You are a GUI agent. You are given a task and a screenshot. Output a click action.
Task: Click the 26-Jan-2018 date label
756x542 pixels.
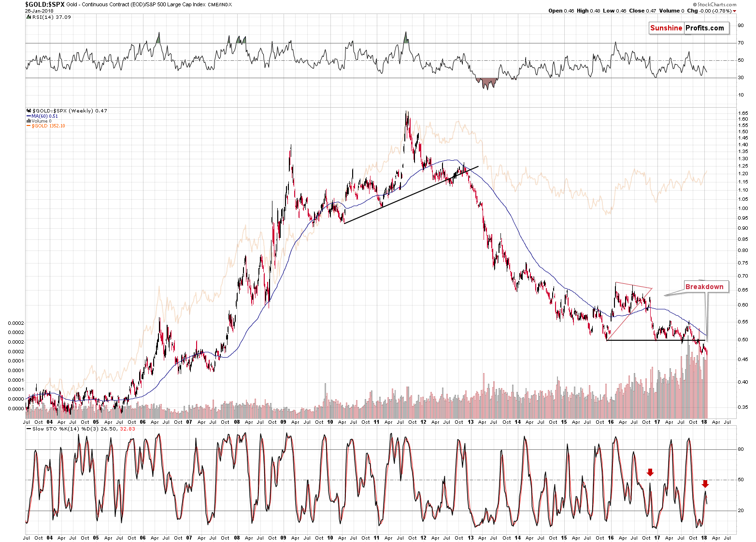coord(39,11)
